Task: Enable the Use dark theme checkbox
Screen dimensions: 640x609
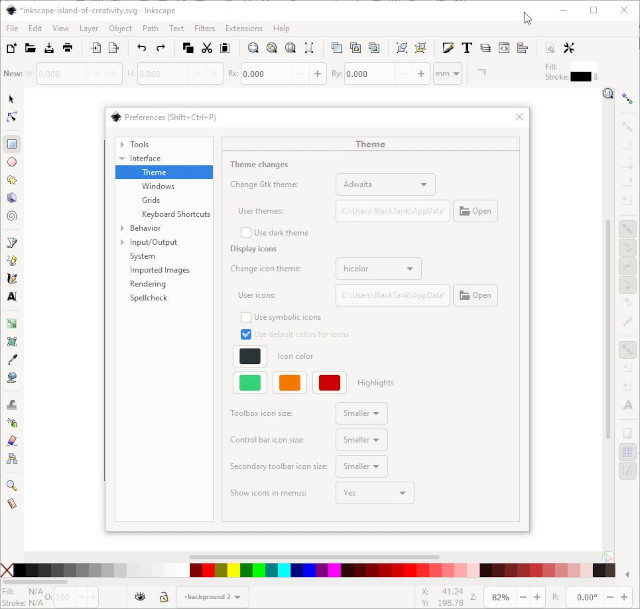Action: (x=246, y=233)
